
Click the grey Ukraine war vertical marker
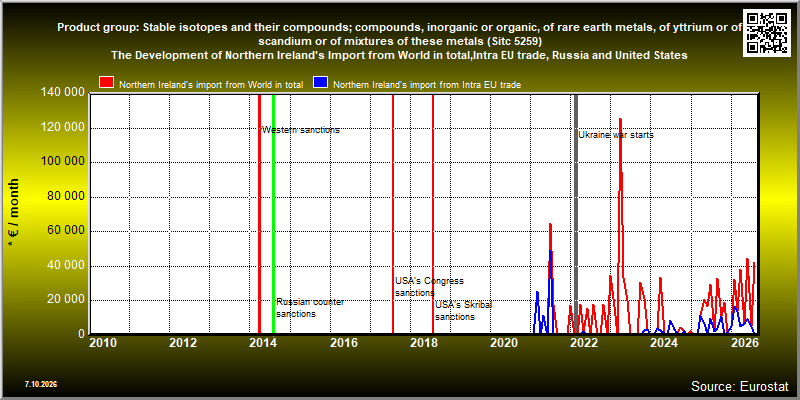point(576,214)
